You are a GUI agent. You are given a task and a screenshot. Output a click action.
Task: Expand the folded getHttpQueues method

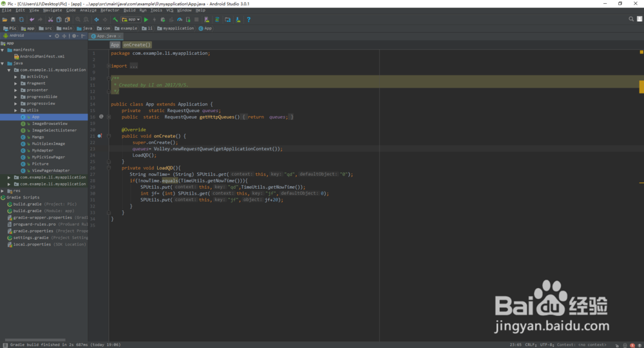[108, 117]
